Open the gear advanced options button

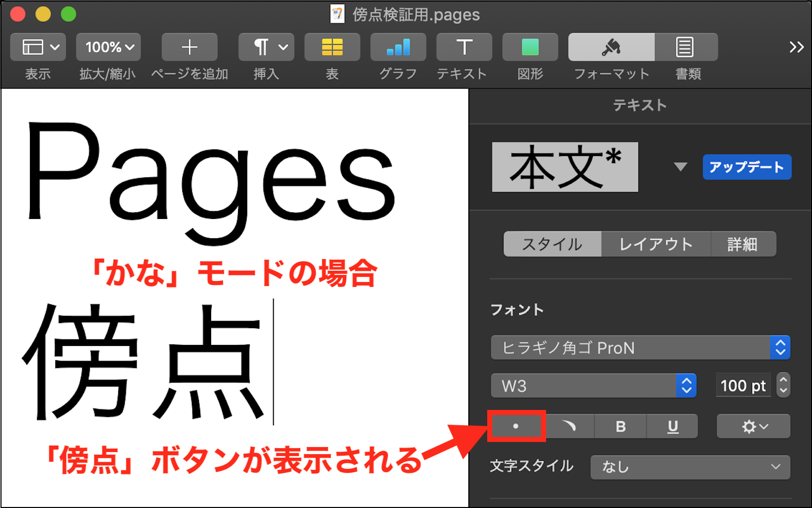click(x=753, y=426)
